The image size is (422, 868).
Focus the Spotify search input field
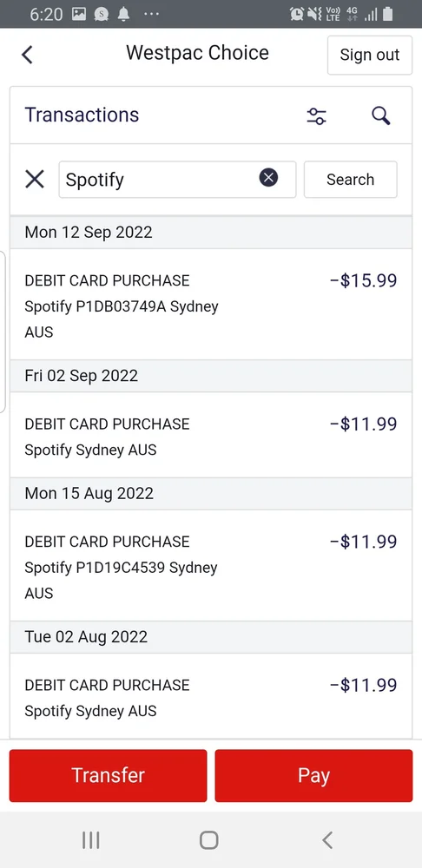[x=177, y=180]
